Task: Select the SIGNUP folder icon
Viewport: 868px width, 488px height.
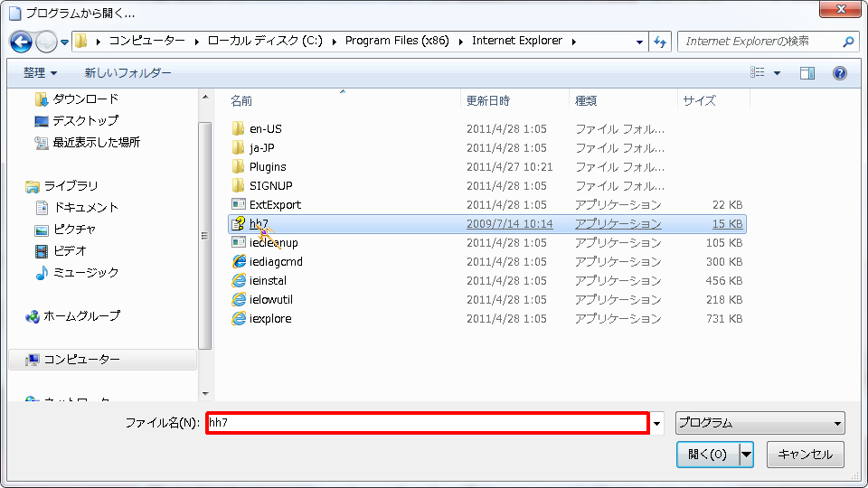Action: pyautogui.click(x=238, y=185)
